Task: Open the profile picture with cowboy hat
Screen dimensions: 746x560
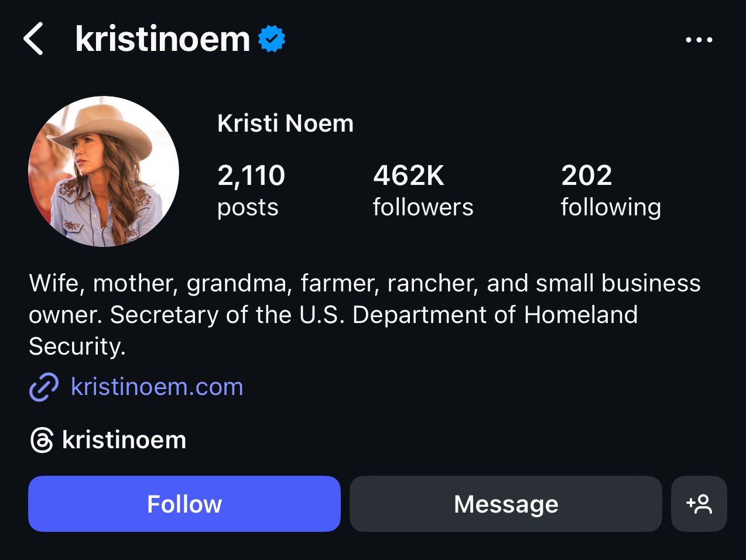Action: [x=104, y=171]
